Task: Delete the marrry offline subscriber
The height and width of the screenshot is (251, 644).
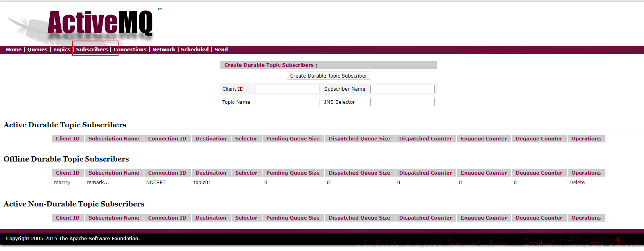Action: pyautogui.click(x=577, y=183)
